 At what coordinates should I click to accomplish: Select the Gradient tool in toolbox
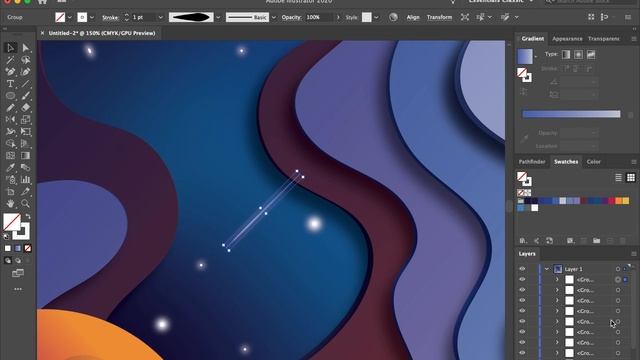(x=25, y=156)
